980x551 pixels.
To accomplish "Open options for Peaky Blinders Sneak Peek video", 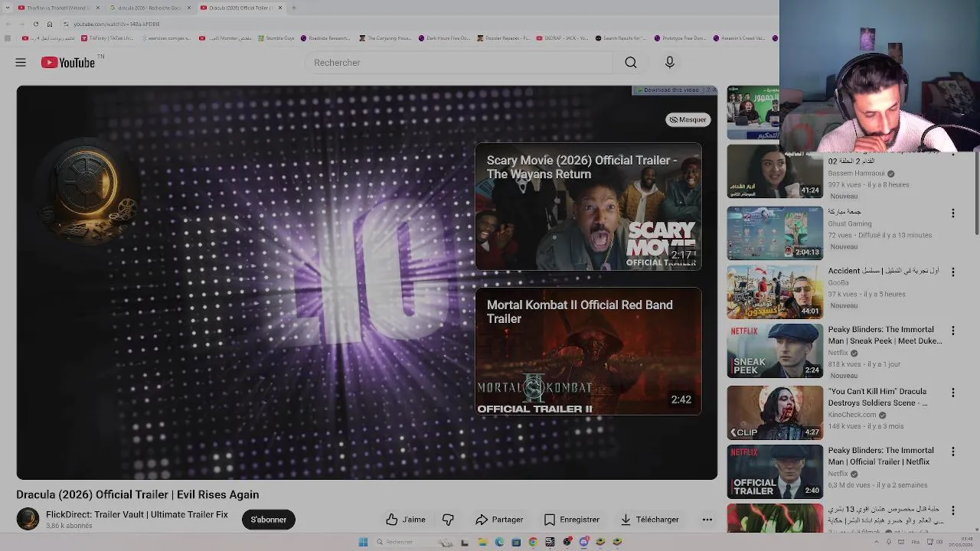I will 953,331.
